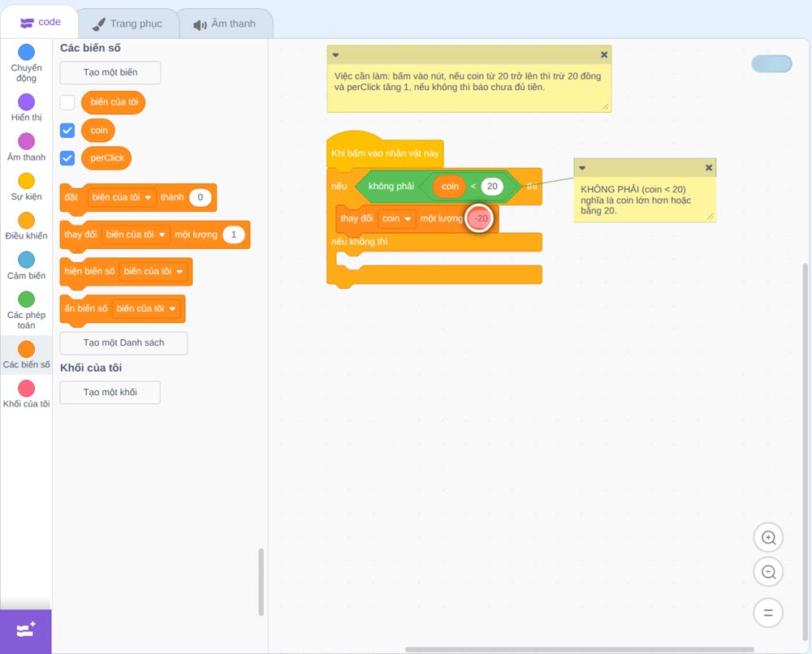Viewport: 812px width, 654px height.
Task: Click Tạo một biến button
Action: coord(110,72)
